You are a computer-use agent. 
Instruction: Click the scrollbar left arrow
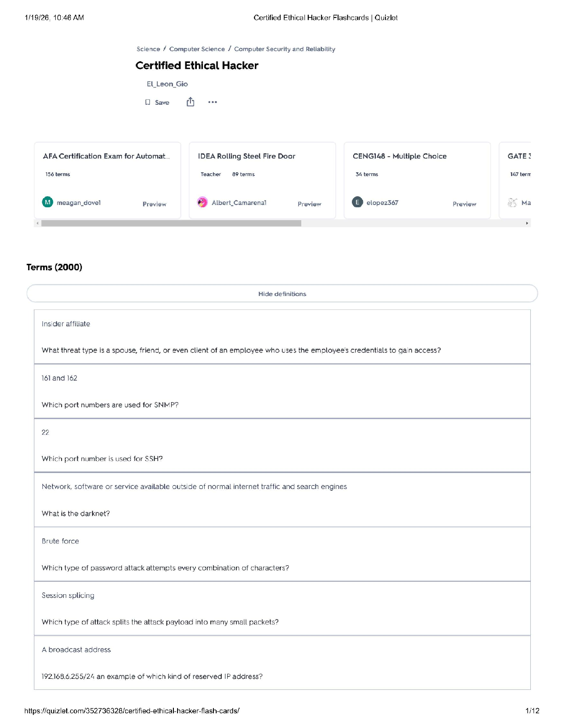[x=37, y=223]
